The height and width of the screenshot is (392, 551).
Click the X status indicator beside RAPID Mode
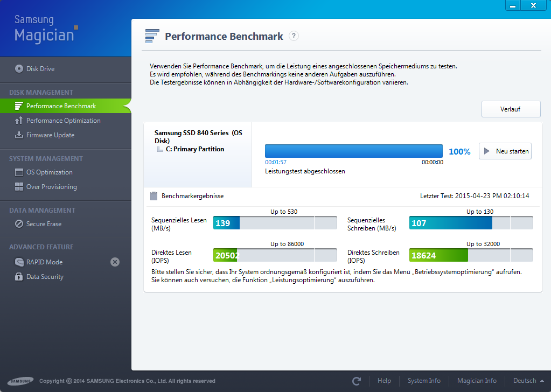(115, 262)
